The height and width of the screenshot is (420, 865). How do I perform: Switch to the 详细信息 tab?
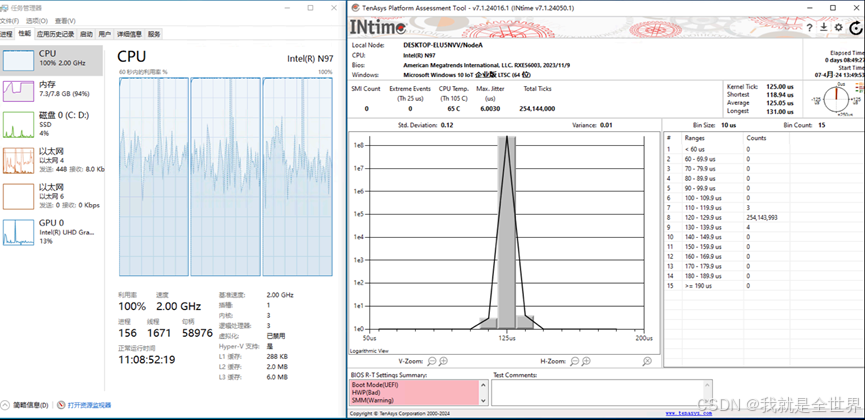pos(130,34)
